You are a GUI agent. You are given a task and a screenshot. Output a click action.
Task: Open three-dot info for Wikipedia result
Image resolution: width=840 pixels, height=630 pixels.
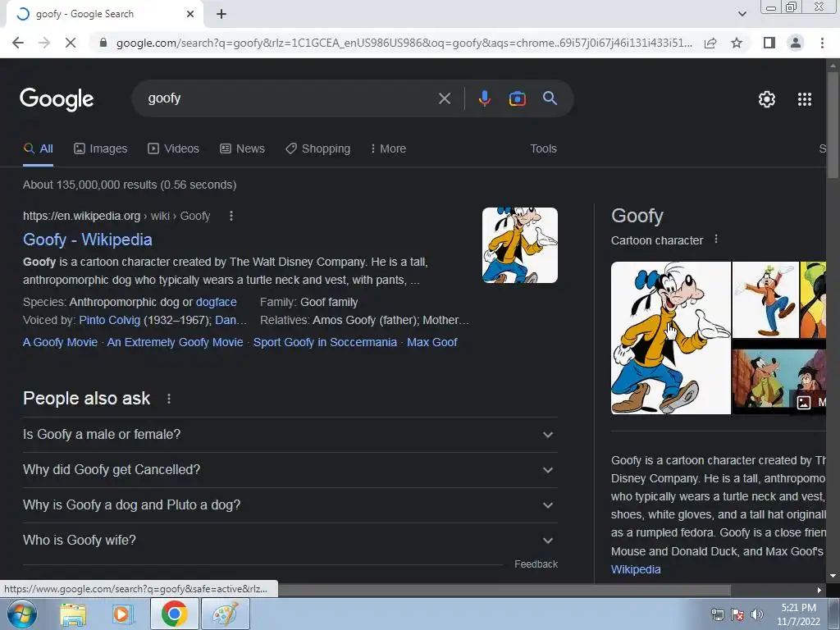coord(231,216)
